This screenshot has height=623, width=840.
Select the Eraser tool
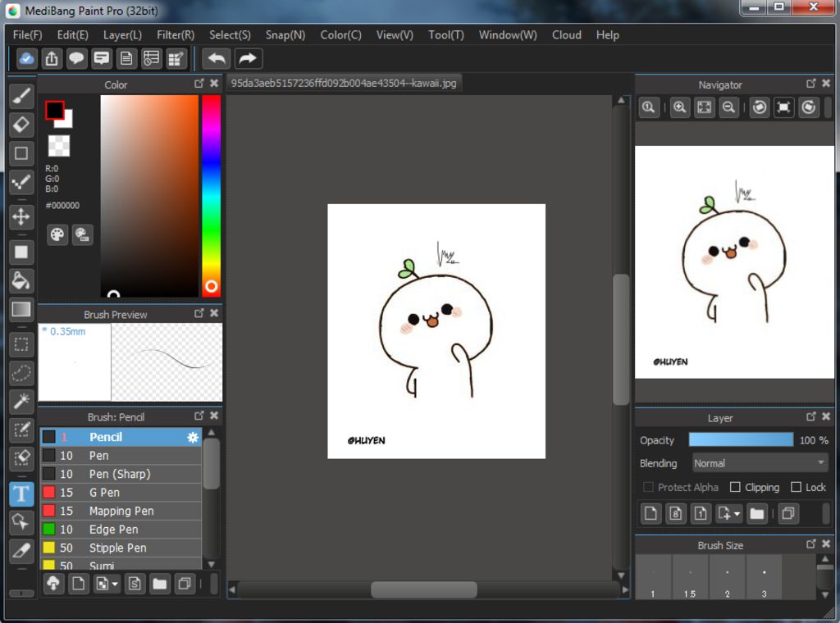pyautogui.click(x=21, y=125)
